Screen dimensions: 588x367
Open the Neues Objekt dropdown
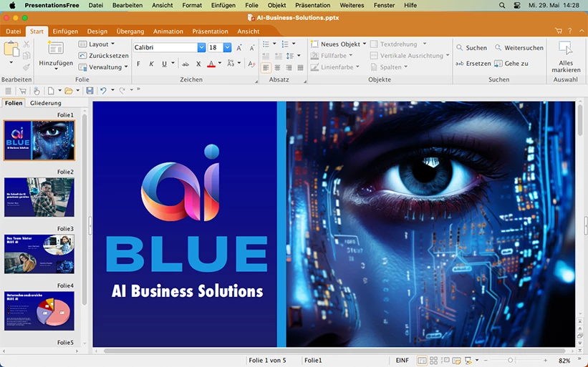tap(338, 44)
